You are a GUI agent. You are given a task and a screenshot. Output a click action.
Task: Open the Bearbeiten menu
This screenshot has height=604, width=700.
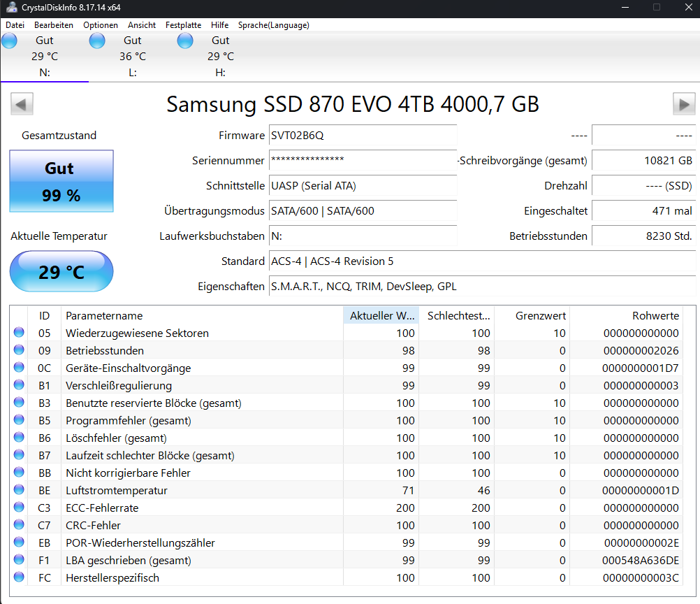(54, 25)
